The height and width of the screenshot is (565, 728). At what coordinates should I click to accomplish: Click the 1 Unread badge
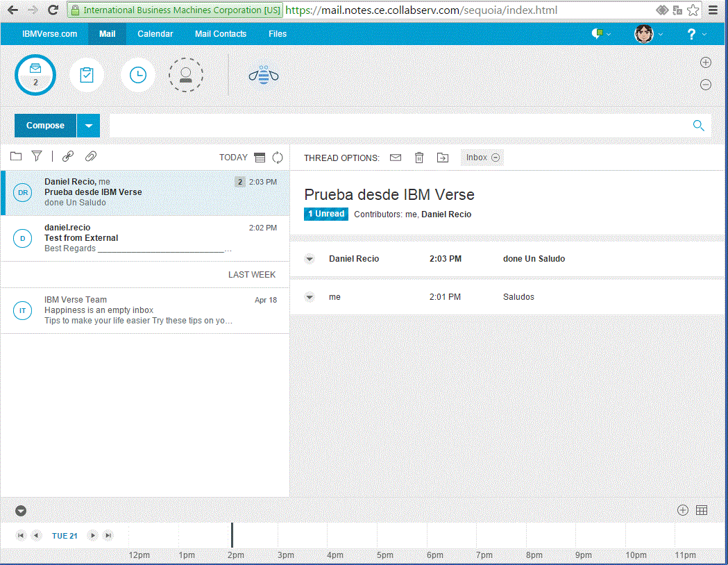point(326,214)
